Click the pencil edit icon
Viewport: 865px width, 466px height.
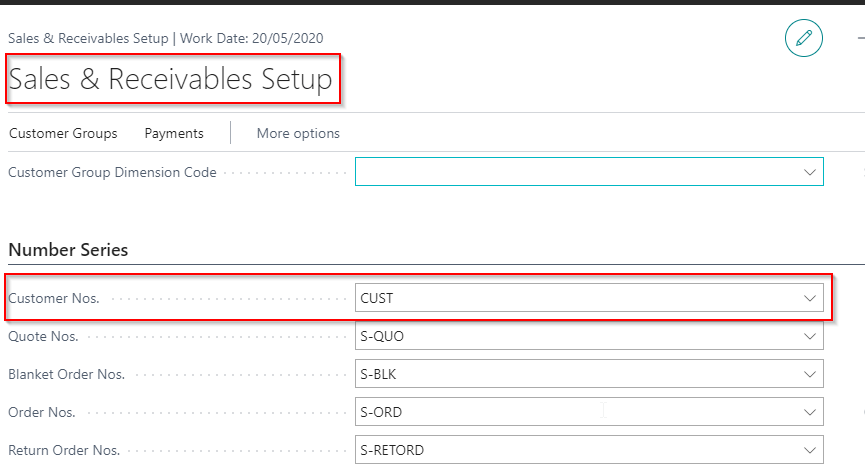tap(803, 39)
